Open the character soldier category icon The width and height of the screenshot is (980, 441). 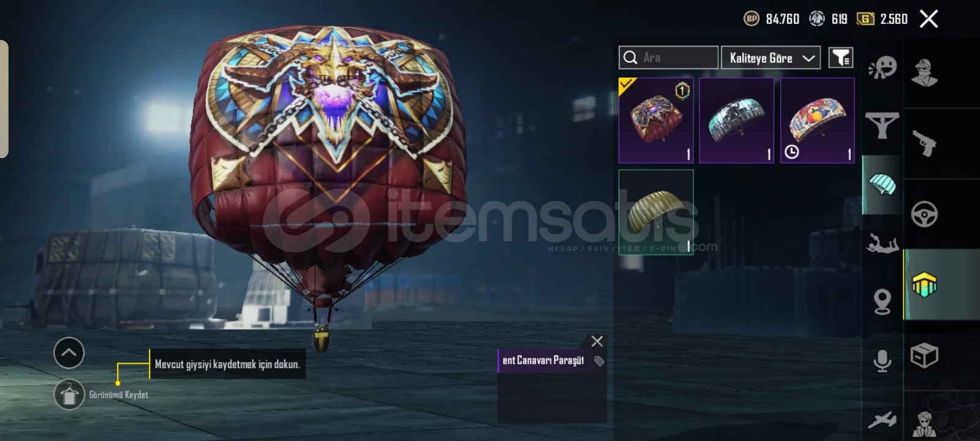click(x=924, y=73)
